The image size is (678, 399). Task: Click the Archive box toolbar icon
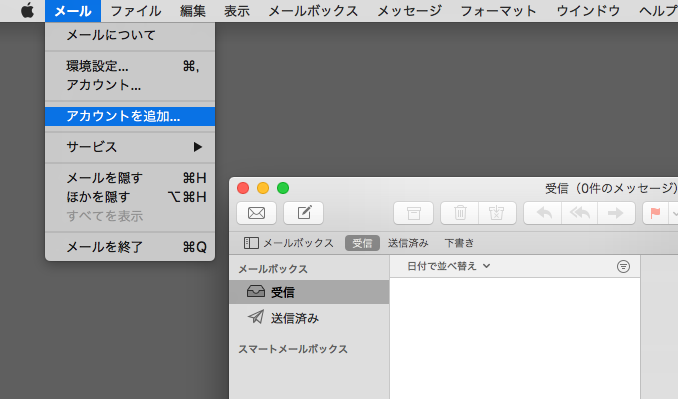(x=413, y=213)
